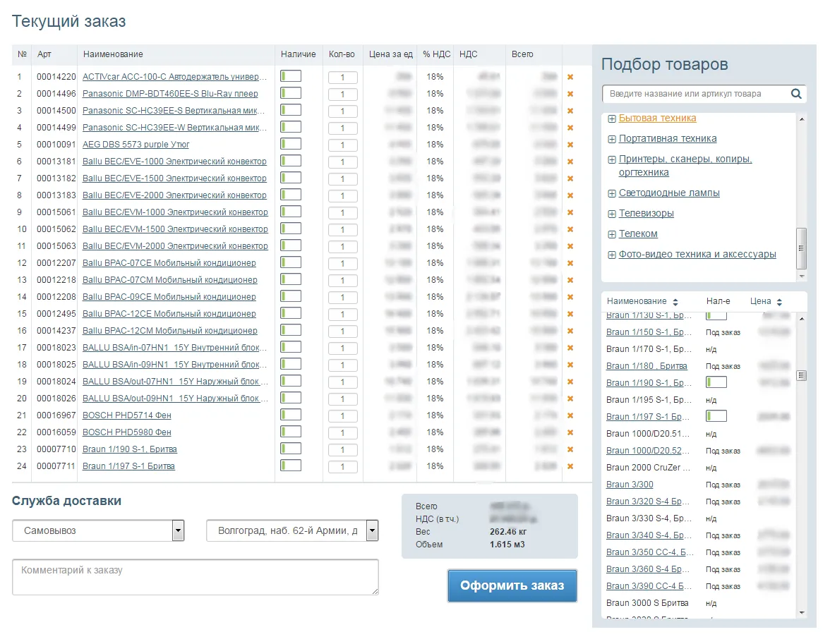Click Комментарий к заказу text area
Image resolution: width=830 pixels, height=644 pixels.
coord(196,577)
